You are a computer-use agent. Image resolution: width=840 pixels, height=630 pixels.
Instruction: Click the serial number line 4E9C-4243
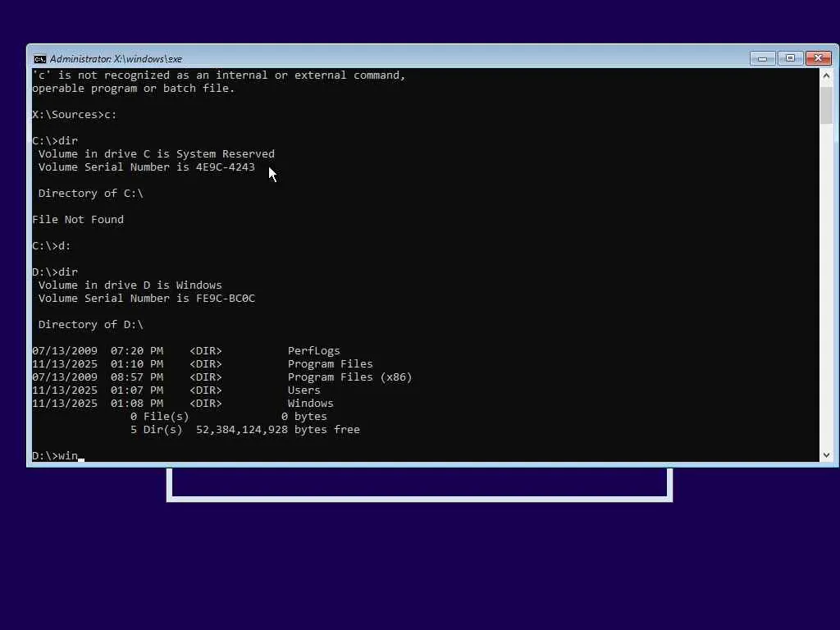(x=146, y=167)
